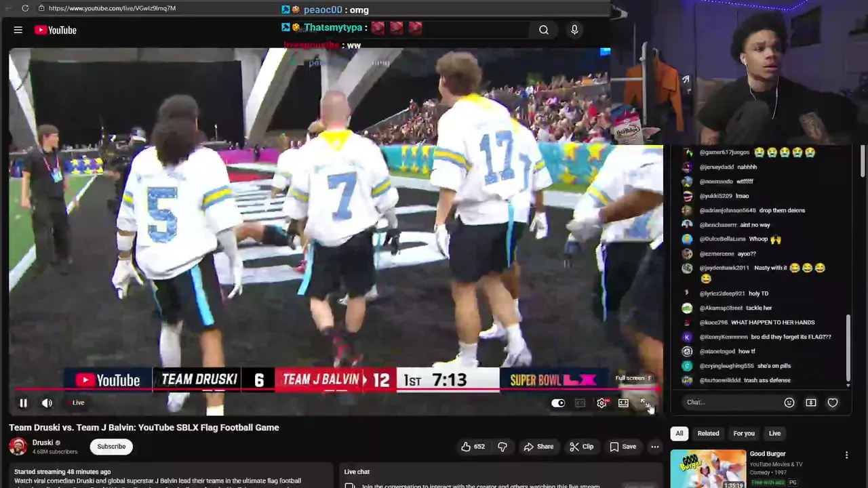Screen dimensions: 868x488
Task: Toggle closed captions in the player
Action: [x=580, y=403]
